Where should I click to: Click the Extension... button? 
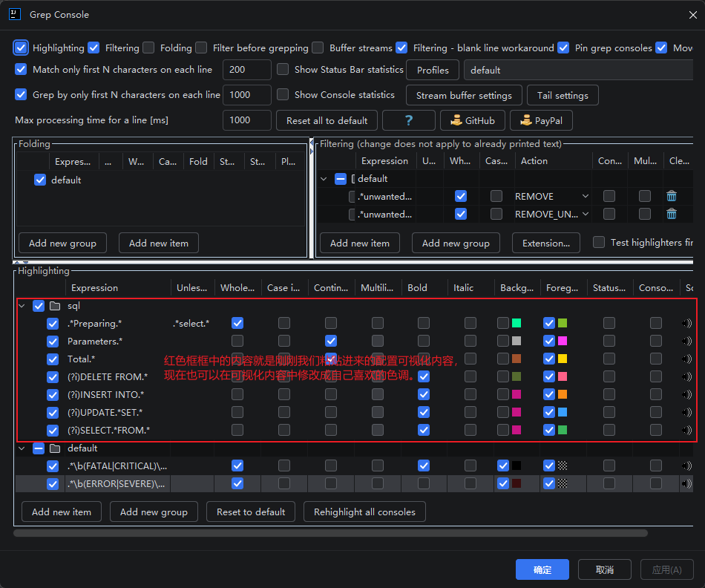546,243
